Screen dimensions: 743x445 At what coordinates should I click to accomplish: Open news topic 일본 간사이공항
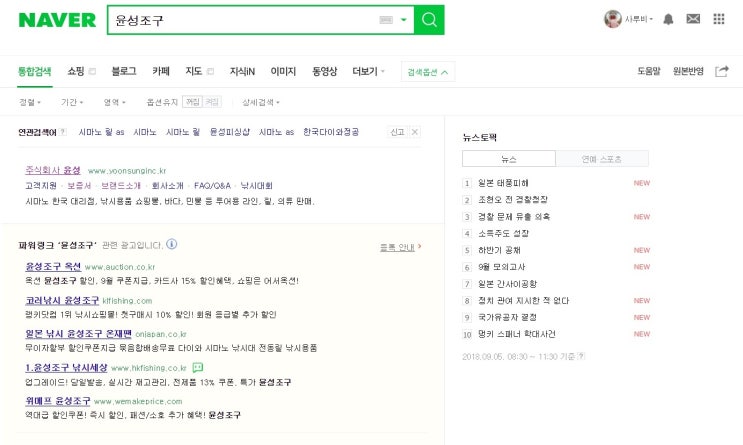pyautogui.click(x=507, y=284)
